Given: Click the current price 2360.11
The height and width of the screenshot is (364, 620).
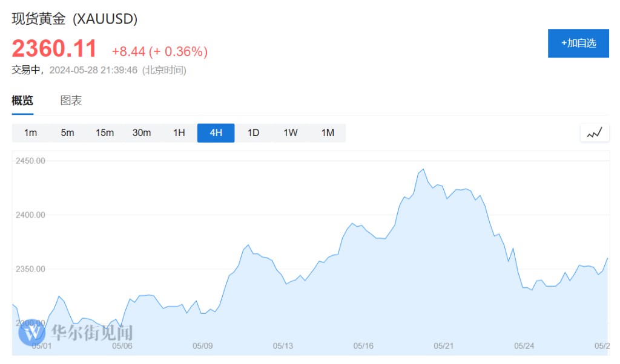Looking at the screenshot, I should click(54, 49).
